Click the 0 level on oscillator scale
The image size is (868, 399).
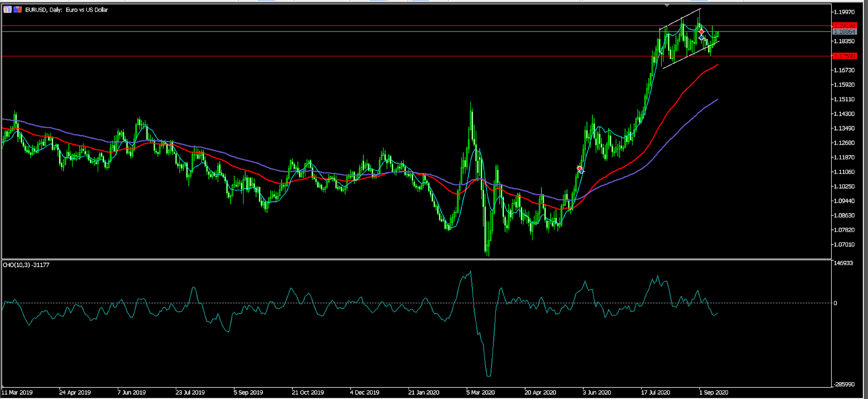pos(835,303)
